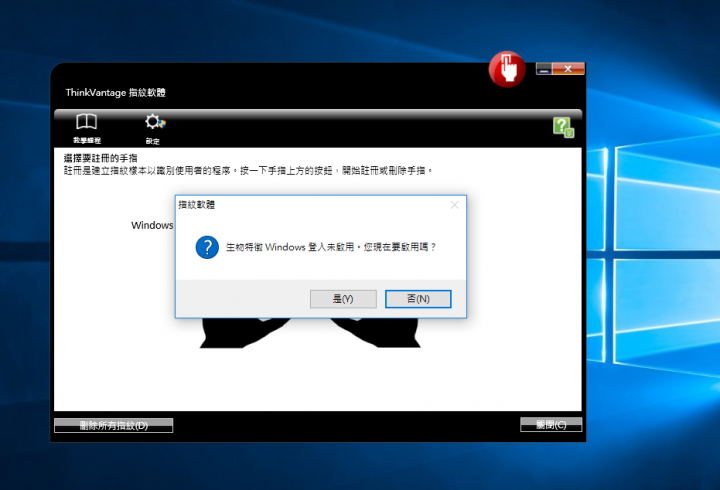Minimize the ThinkVantage window

point(544,69)
